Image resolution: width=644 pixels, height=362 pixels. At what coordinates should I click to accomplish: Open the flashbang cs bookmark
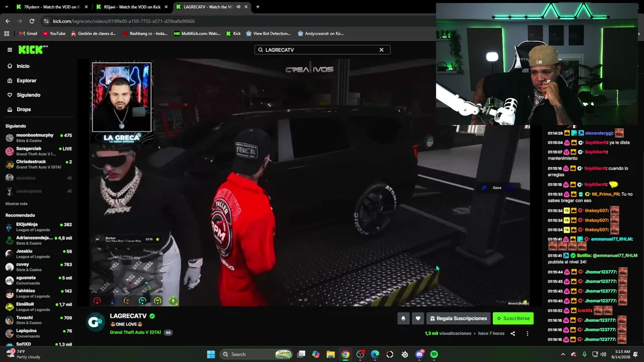coord(144,34)
